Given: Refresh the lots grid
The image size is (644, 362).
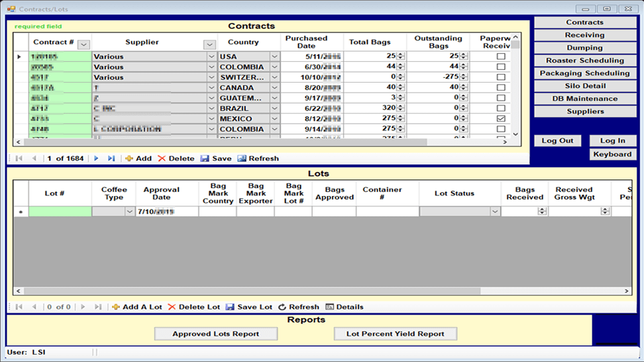Looking at the screenshot, I should click(299, 307).
